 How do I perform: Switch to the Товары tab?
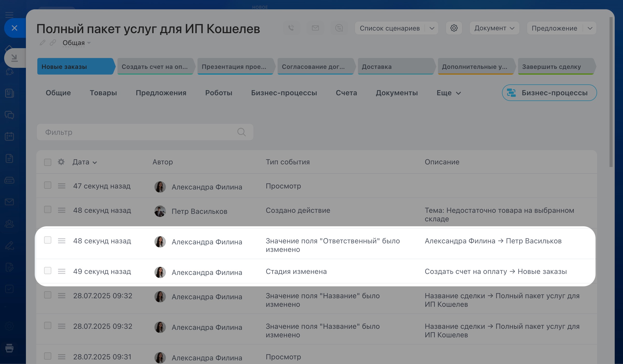coord(103,93)
